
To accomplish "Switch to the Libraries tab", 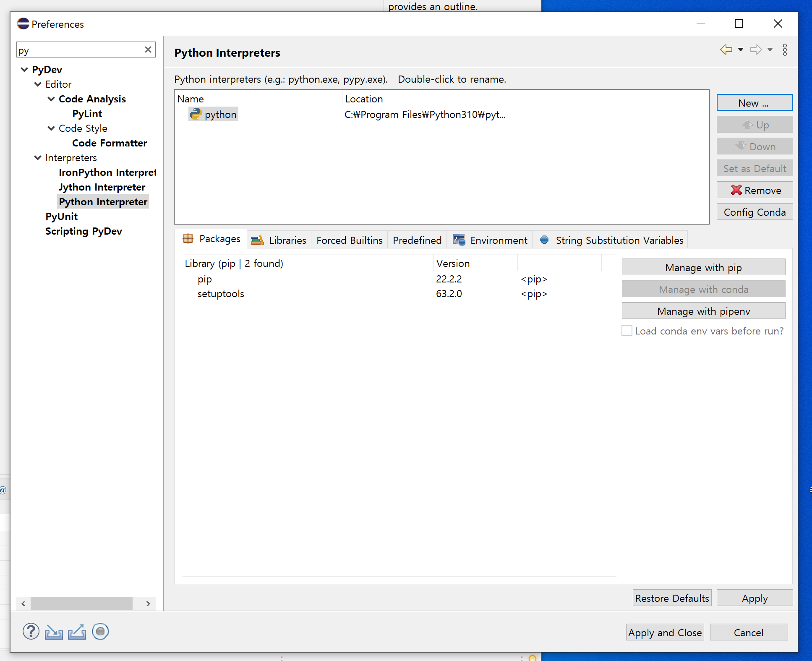I will 279,240.
